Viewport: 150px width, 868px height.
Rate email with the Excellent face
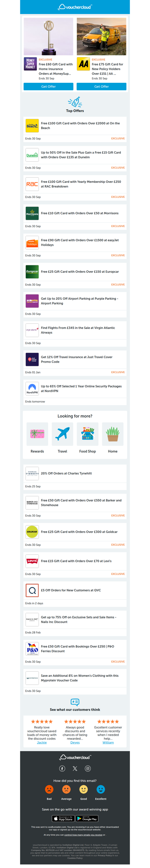tap(100, 789)
